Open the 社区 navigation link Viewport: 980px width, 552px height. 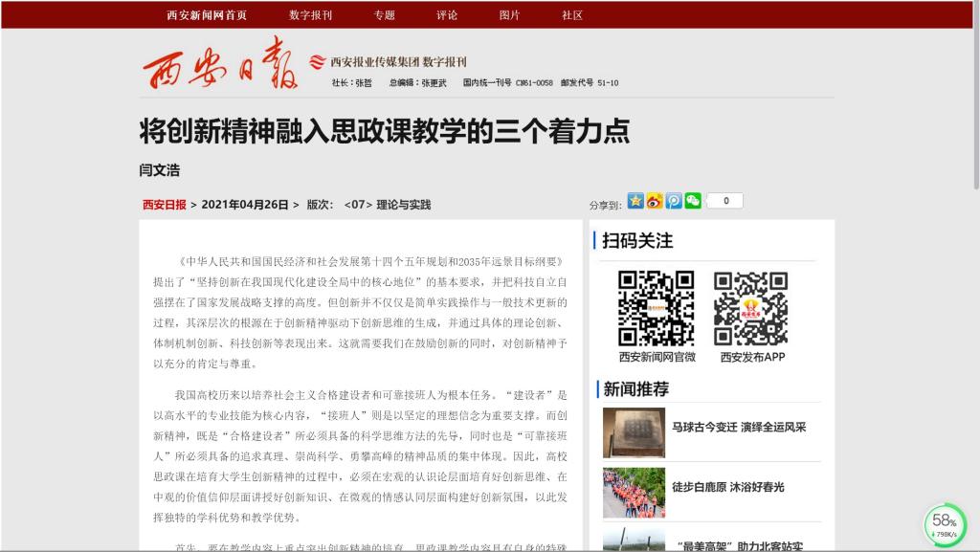click(x=572, y=15)
